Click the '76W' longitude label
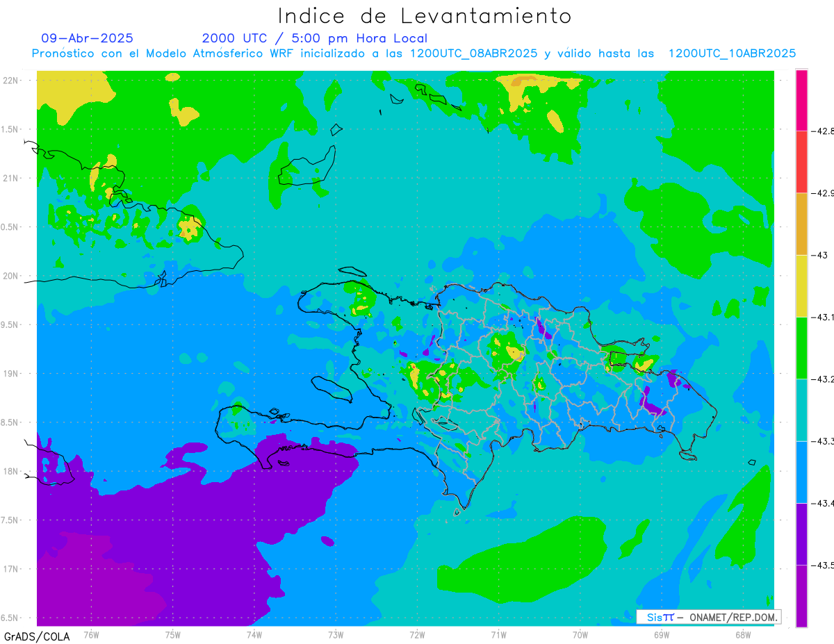This screenshot has width=834, height=644. [x=91, y=634]
